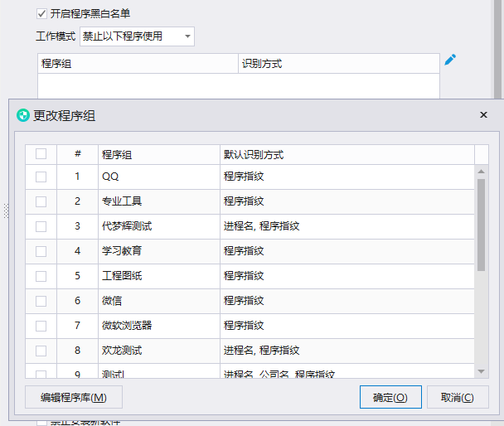Click the 编辑程序库(M) button
This screenshot has width=504, height=426.
pos(74,398)
